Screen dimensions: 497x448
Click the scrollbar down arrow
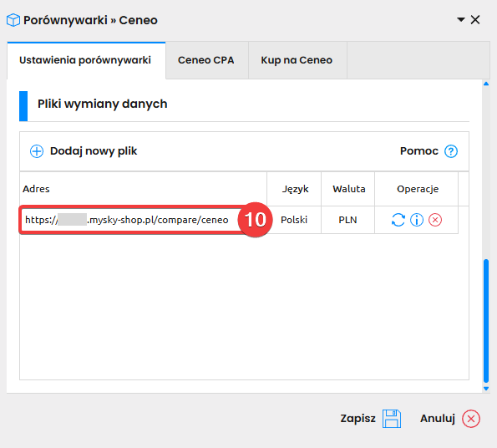click(x=486, y=389)
